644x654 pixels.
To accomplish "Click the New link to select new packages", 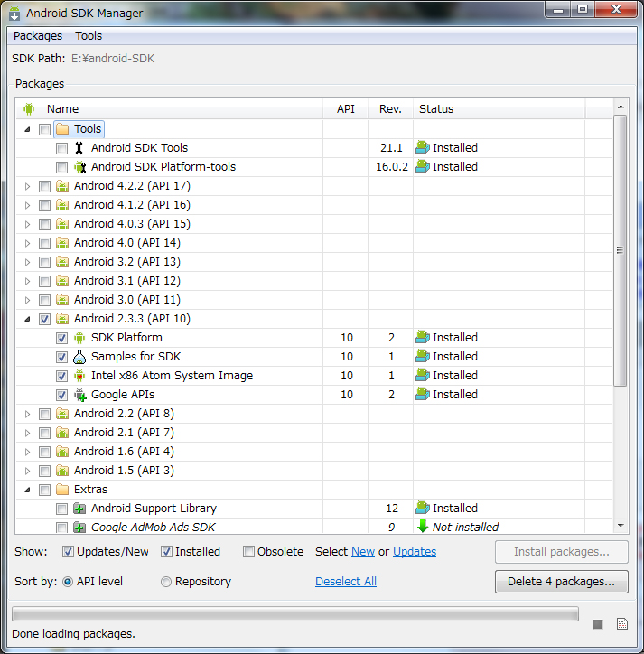I will pyautogui.click(x=363, y=552).
